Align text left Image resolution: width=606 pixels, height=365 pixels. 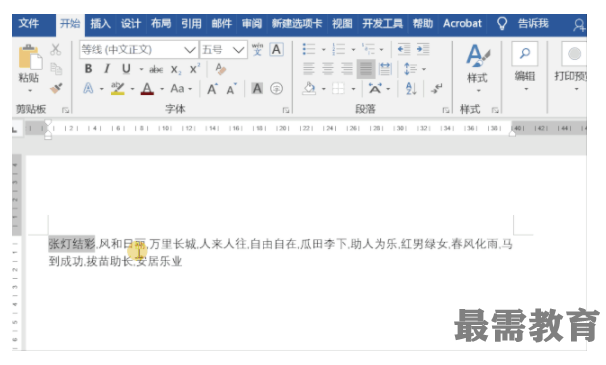tap(309, 69)
